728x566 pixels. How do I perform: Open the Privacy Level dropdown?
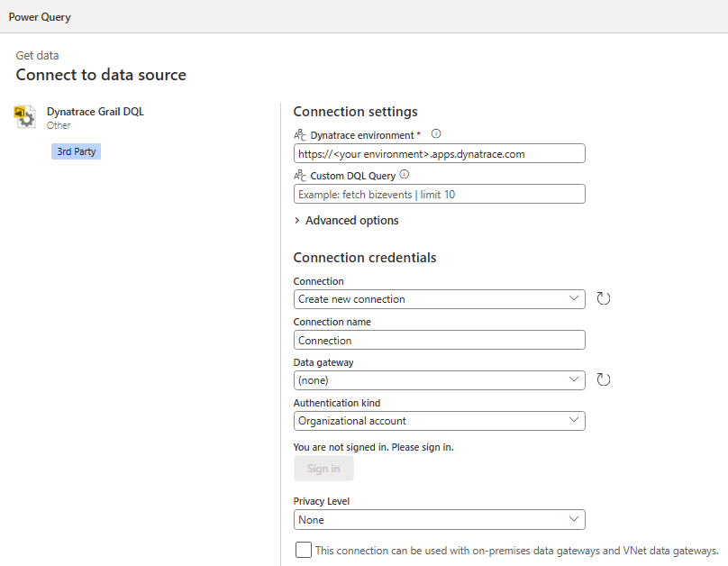[x=439, y=519]
